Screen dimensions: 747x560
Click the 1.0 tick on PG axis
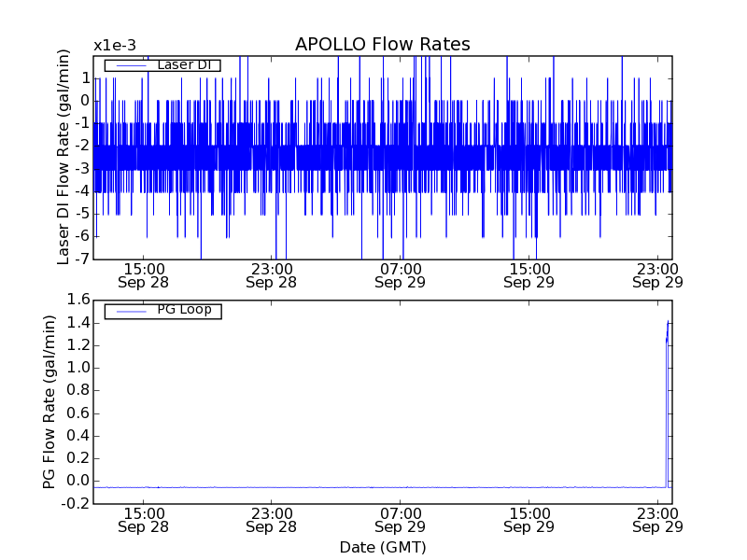tap(78, 368)
